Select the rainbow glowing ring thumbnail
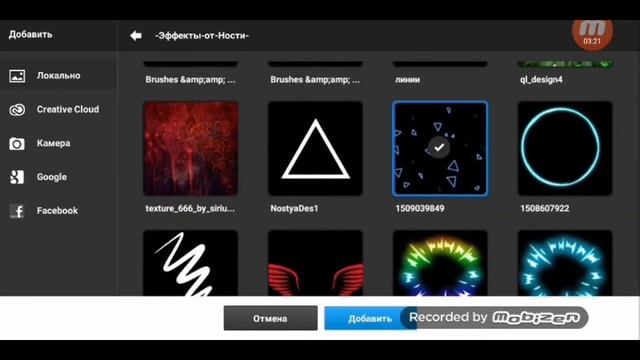640x360 pixels. (440, 263)
